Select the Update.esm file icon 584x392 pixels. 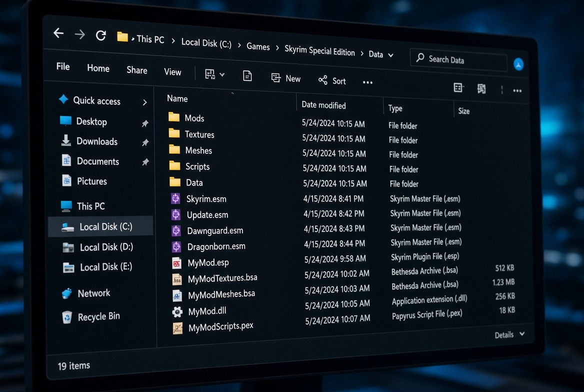[x=176, y=214]
